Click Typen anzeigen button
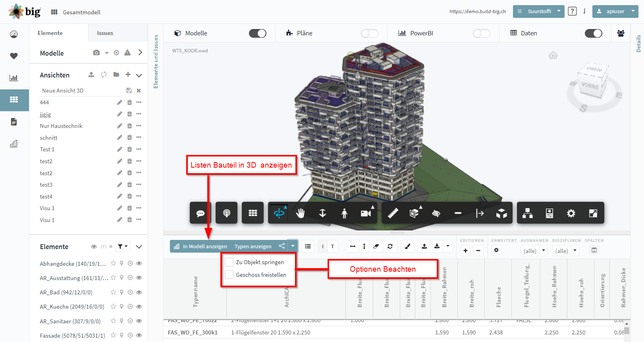The height and width of the screenshot is (342, 644). (253, 246)
